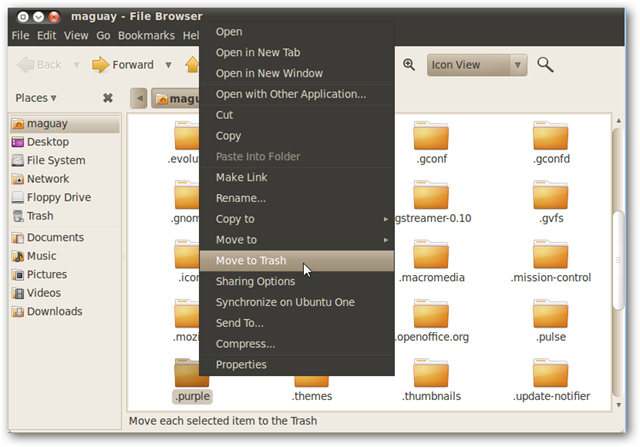Screen dimensions: 640x447
Task: Select the .gvfs folder icon
Action: point(551,195)
